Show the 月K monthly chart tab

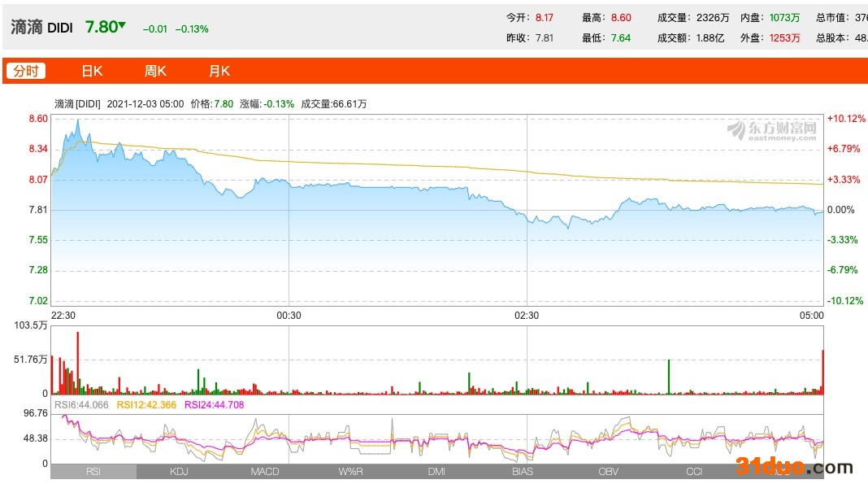[x=219, y=71]
